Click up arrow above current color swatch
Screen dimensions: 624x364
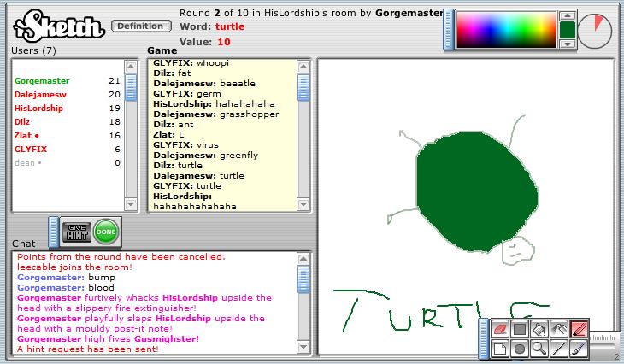tap(567, 15)
